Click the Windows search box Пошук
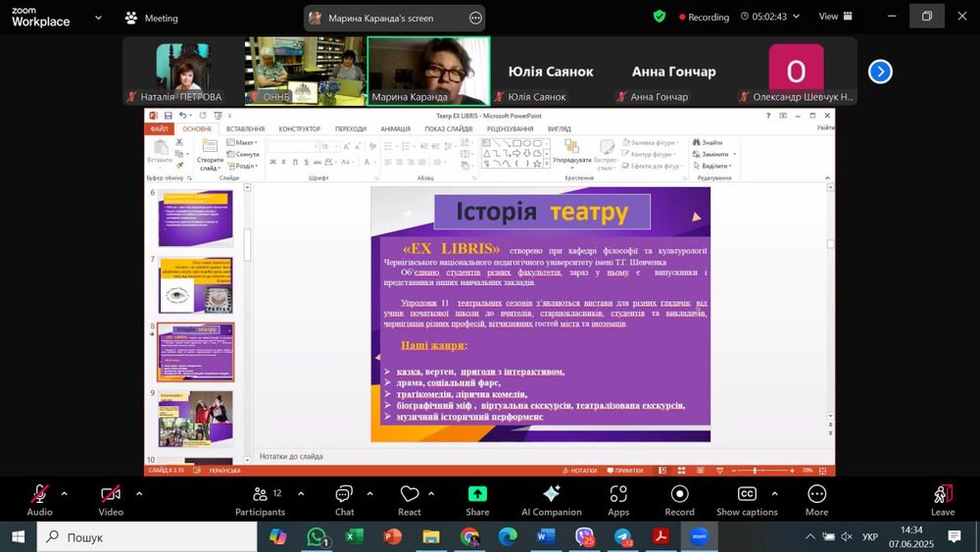This screenshot has width=980, height=552. (147, 536)
